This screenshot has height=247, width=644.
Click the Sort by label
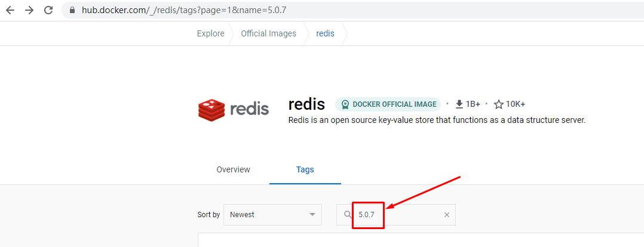tap(208, 215)
